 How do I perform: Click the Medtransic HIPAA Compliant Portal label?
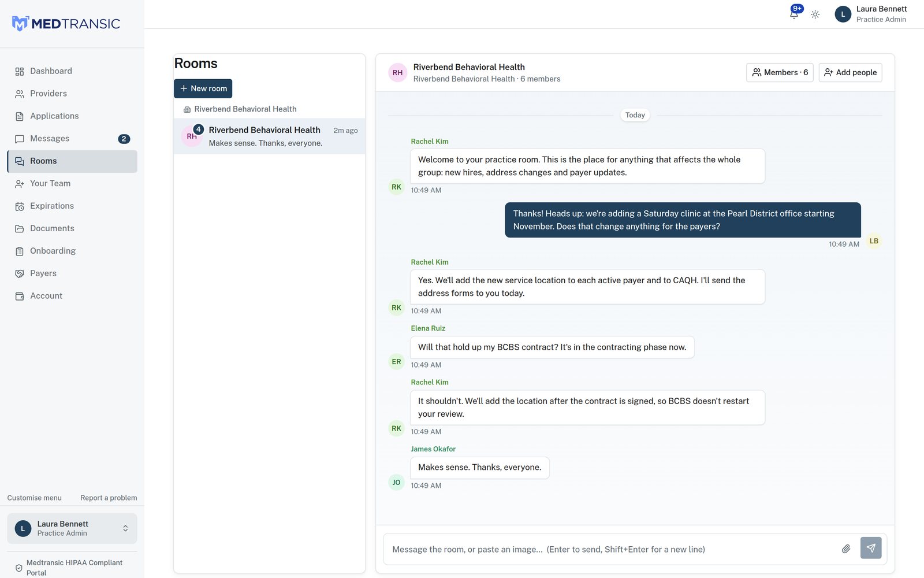tap(74, 568)
